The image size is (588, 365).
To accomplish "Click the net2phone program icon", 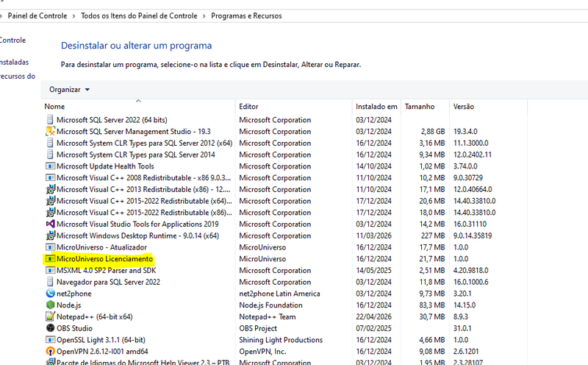I will pyautogui.click(x=50, y=294).
